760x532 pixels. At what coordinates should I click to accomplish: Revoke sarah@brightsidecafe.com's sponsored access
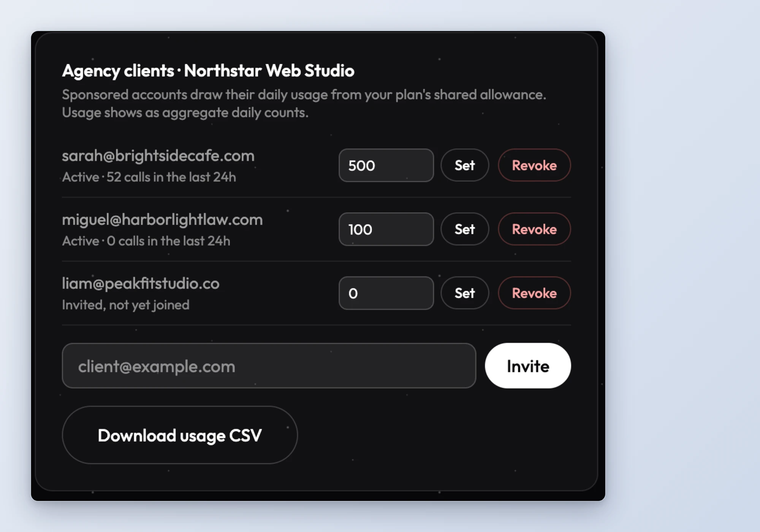pos(534,165)
